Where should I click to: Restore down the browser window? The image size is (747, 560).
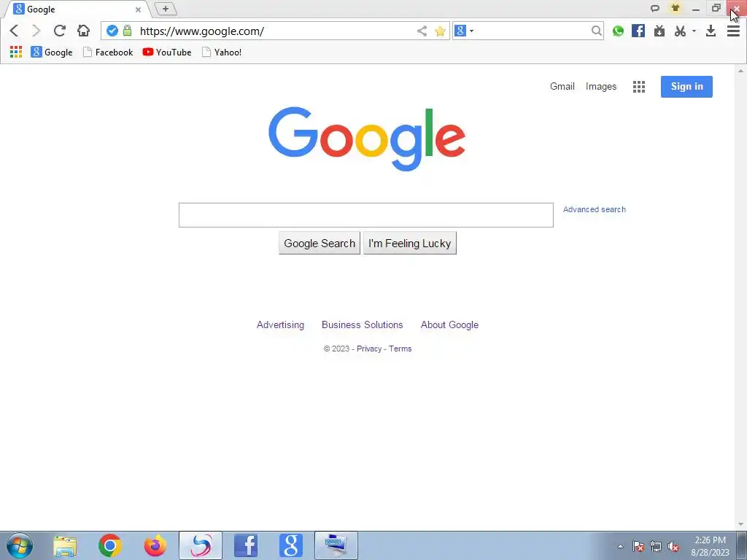point(716,8)
